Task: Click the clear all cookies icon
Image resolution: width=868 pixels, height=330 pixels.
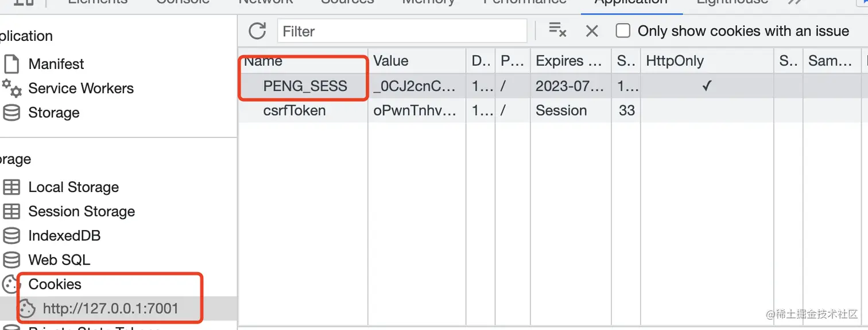Action: tap(557, 30)
